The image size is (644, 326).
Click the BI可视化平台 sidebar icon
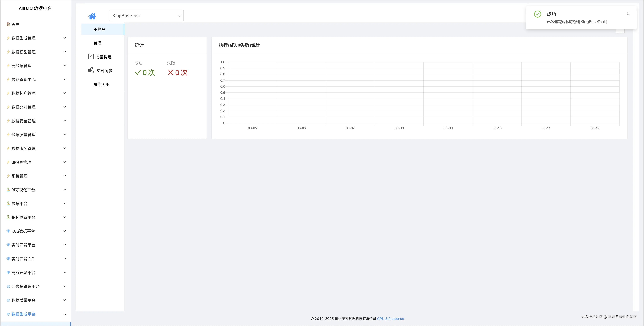[x=8, y=190]
